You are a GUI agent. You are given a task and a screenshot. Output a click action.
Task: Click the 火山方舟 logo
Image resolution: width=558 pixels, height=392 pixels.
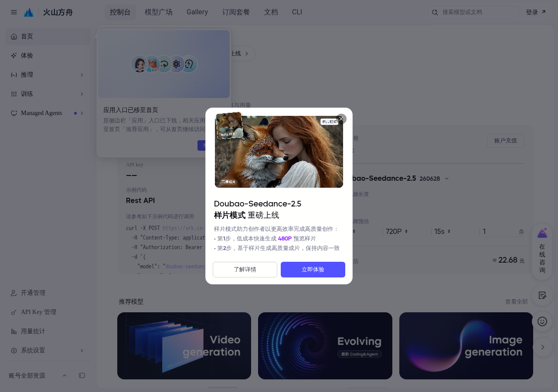(48, 12)
